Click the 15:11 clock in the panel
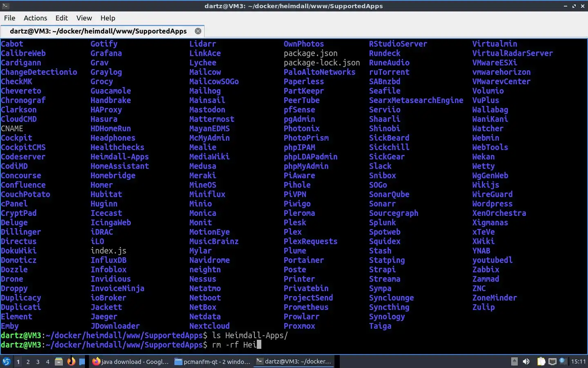Screen dimensions: 588x368 pyautogui.click(x=578, y=361)
